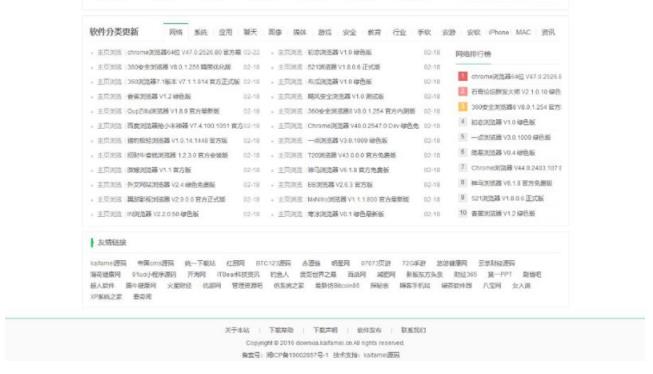The image size is (653, 374).
Task: Open the V1.0.14.1448 官方版 entry
Action: click(x=177, y=141)
